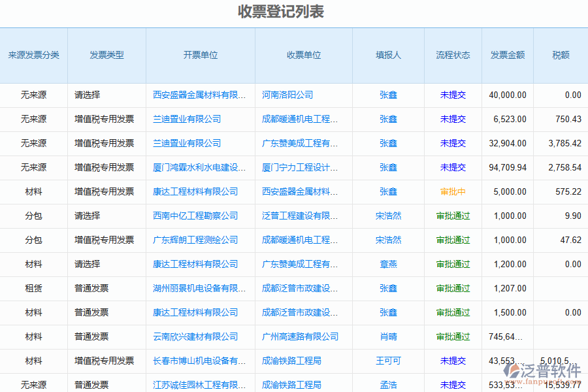Sort by the 来源发票分类 column header
Viewport: 588px width, 392px height.
[33, 56]
